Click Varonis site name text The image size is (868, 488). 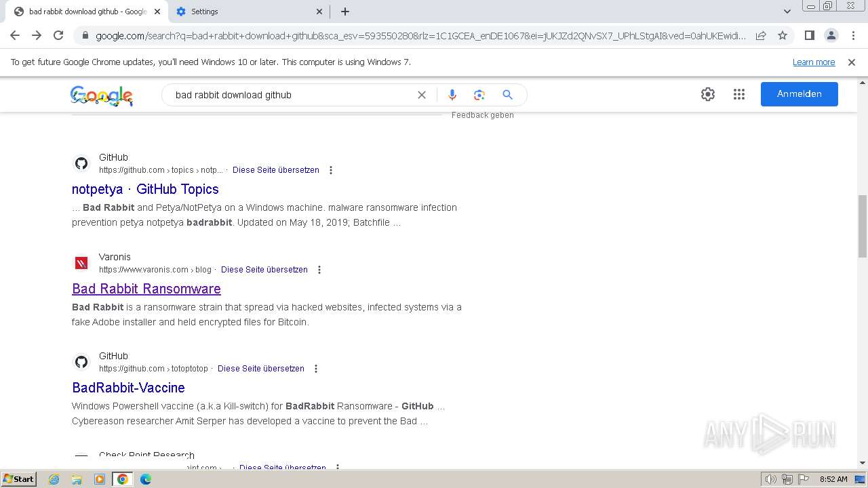tap(115, 257)
